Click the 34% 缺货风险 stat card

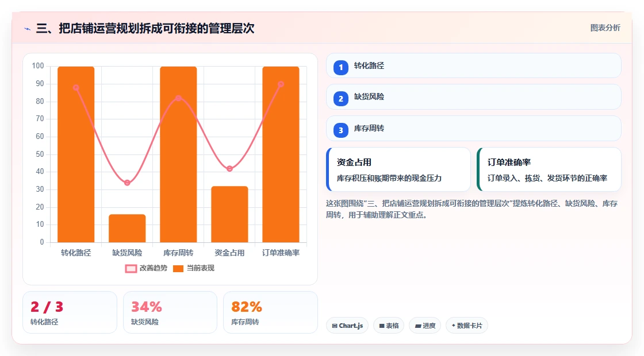(170, 312)
